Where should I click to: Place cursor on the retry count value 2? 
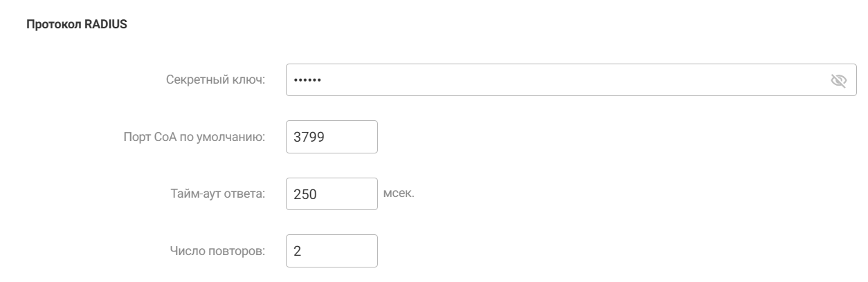(298, 251)
